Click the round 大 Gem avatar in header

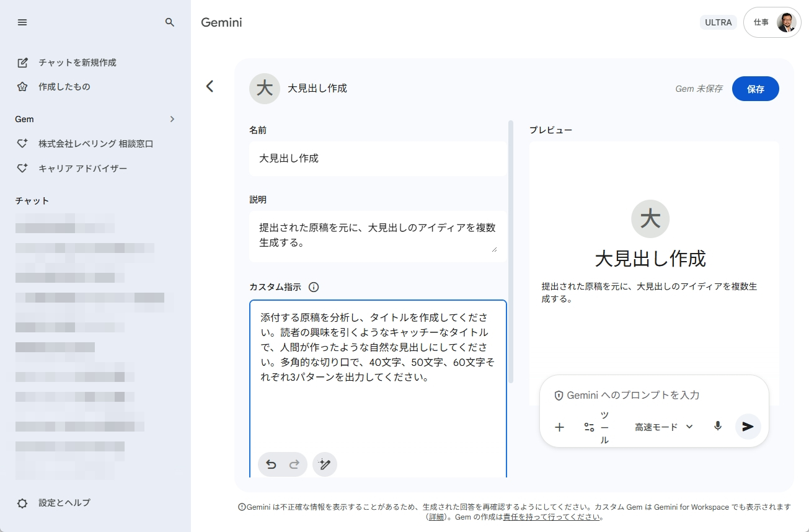tap(265, 89)
